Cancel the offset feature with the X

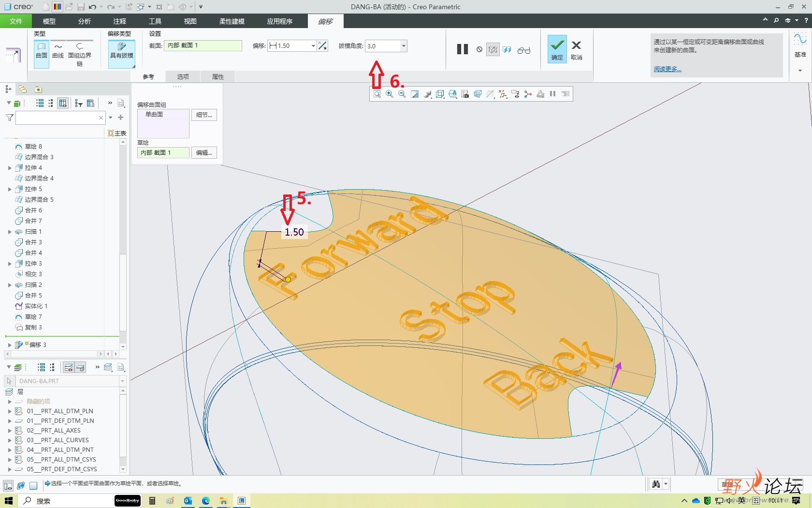click(576, 49)
